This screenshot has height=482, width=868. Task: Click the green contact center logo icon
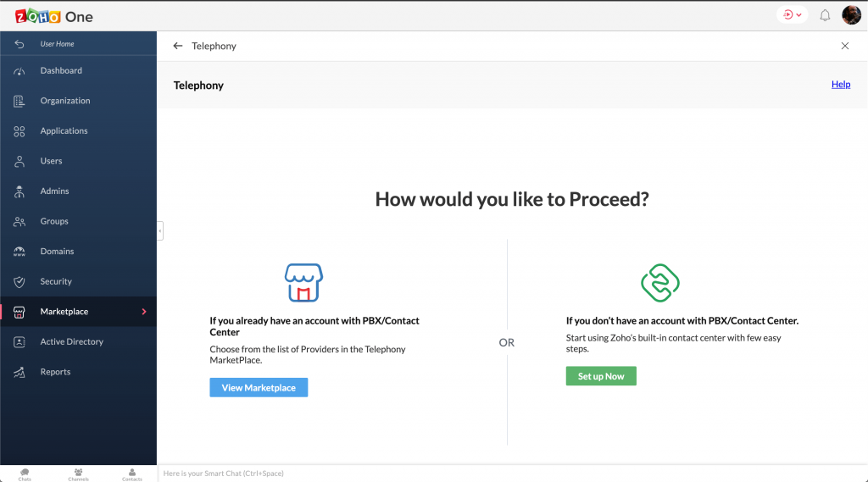click(x=659, y=283)
